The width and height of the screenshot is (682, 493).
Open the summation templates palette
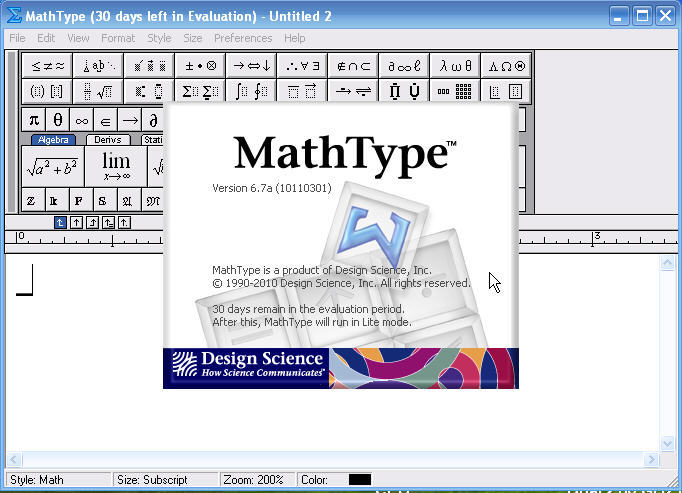tap(200, 91)
